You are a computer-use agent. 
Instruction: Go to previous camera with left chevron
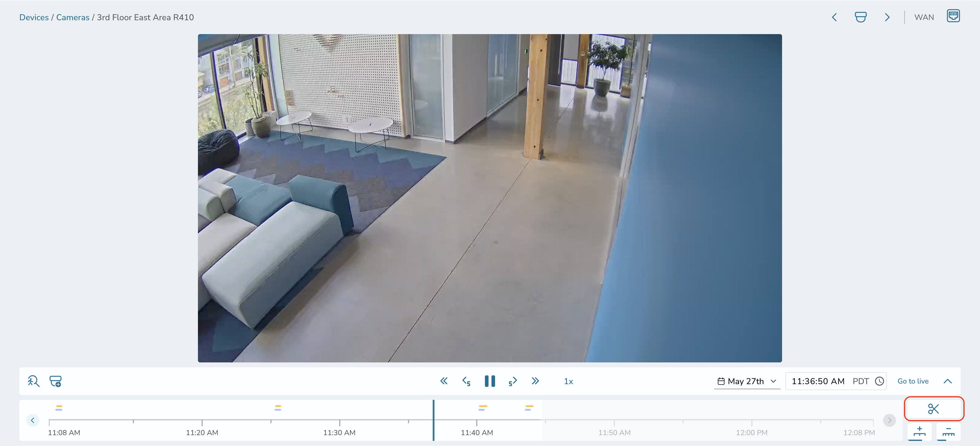click(x=834, y=18)
